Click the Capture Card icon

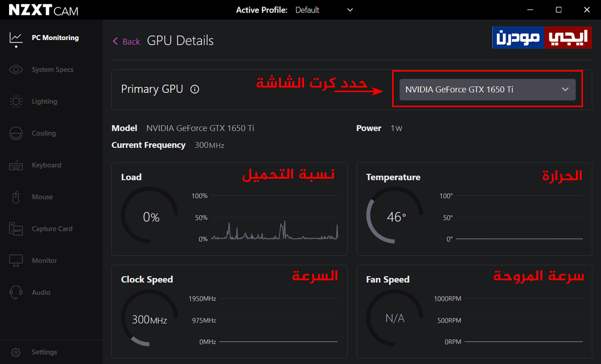16,229
